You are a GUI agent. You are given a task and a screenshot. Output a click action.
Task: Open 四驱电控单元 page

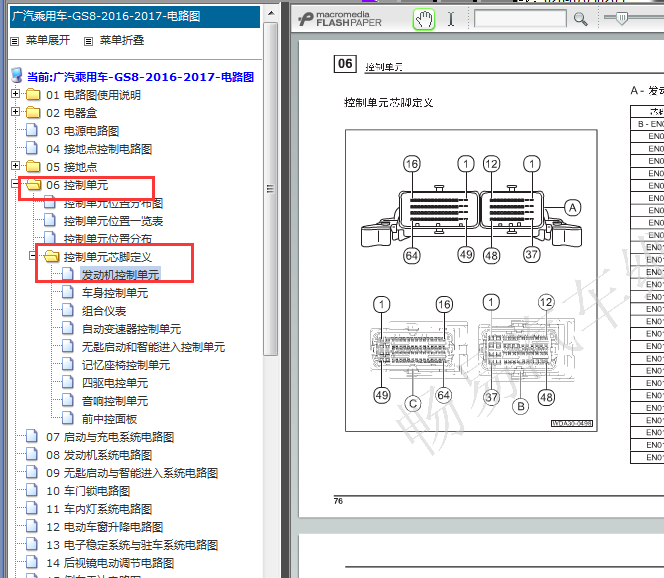pos(115,383)
